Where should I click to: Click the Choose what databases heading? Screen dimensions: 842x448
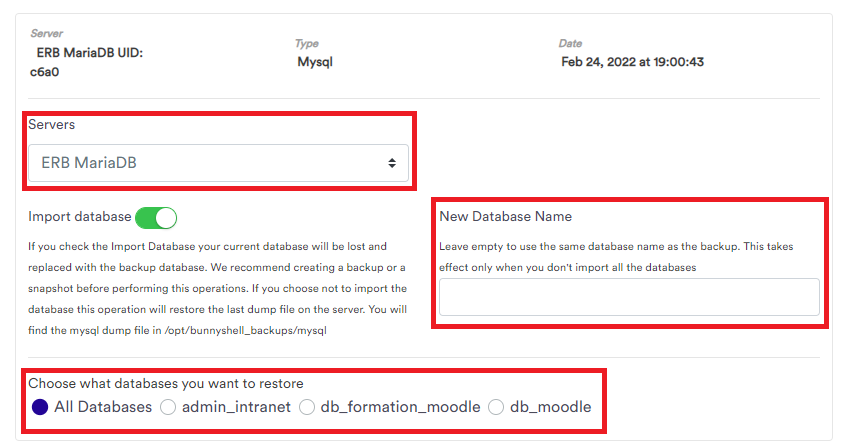click(x=165, y=384)
